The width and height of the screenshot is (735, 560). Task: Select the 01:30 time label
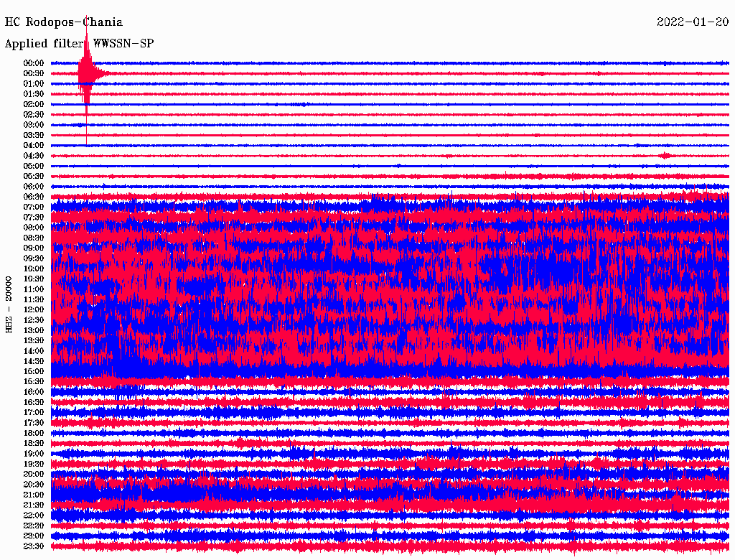click(34, 94)
